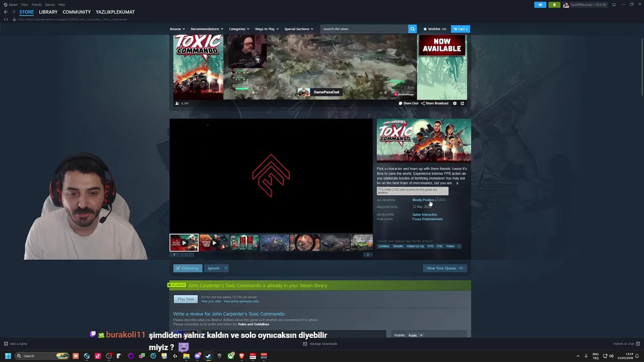Select the Shooter tag

click(x=398, y=246)
